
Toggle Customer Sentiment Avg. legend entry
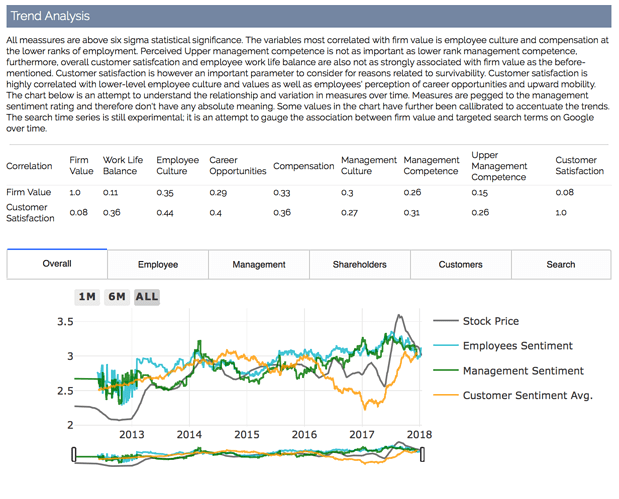point(513,395)
